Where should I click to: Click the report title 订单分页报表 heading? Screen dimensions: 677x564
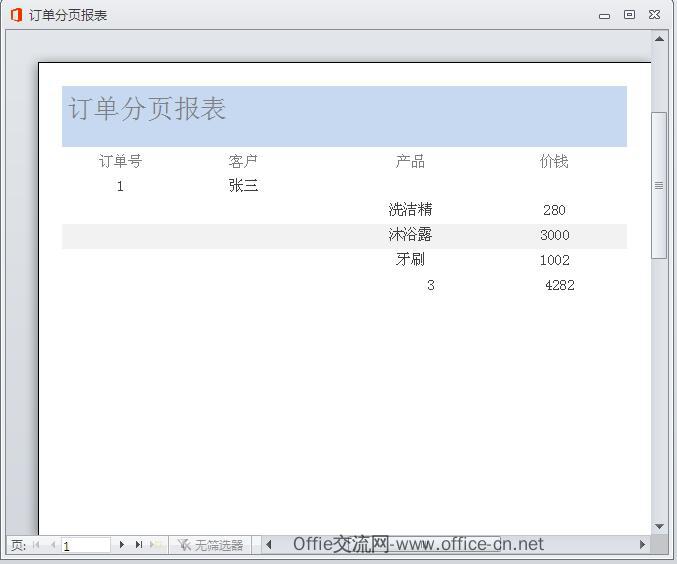click(147, 108)
